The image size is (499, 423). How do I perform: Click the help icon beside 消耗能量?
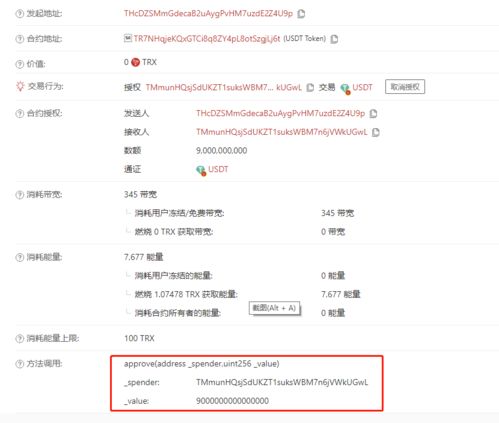point(19,257)
